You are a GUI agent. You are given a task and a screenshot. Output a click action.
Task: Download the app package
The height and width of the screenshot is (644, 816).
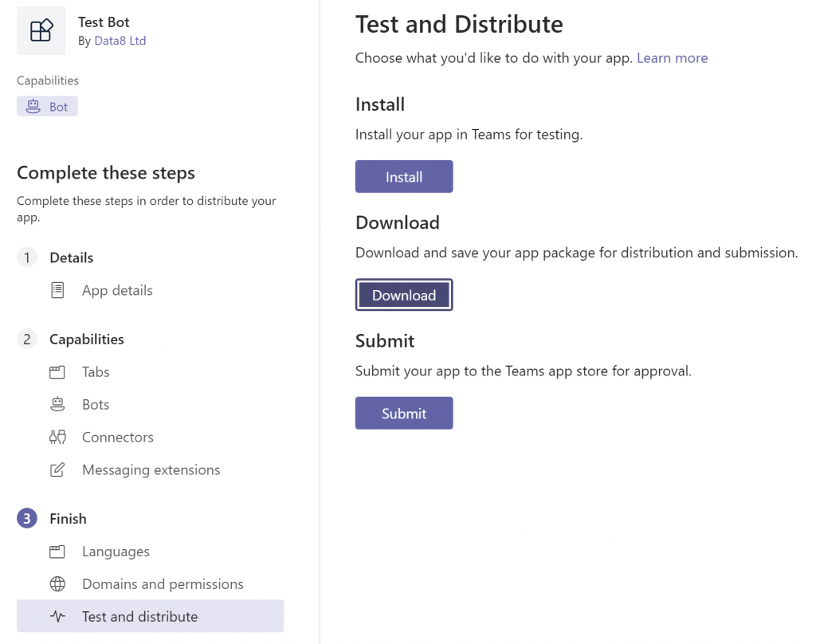point(404,295)
